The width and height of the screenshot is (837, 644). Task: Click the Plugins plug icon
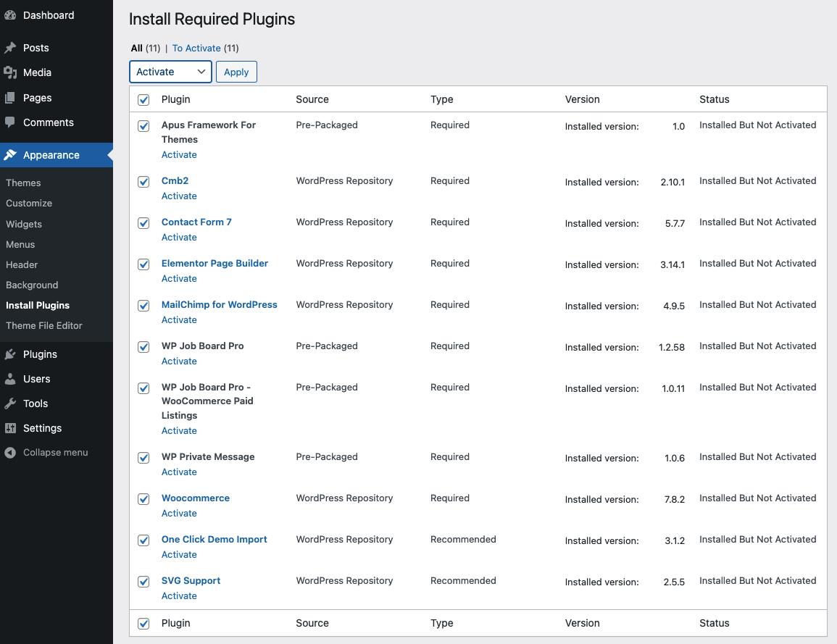pyautogui.click(x=10, y=354)
